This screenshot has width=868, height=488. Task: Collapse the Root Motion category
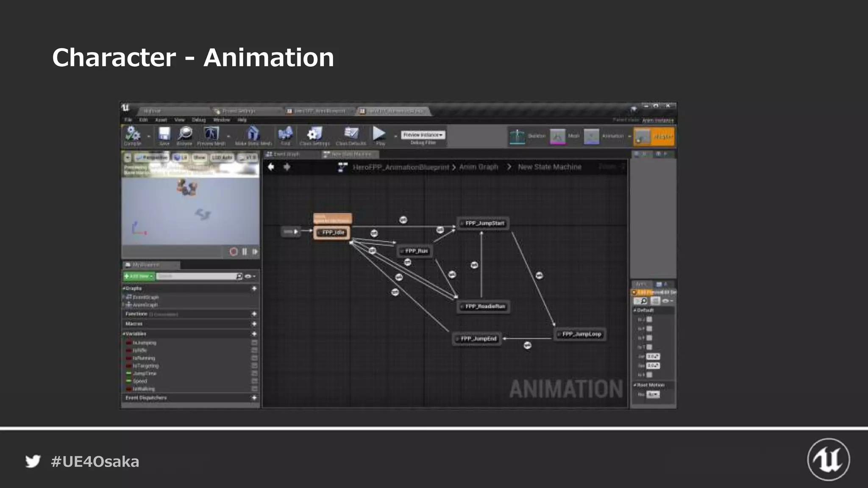click(x=635, y=385)
